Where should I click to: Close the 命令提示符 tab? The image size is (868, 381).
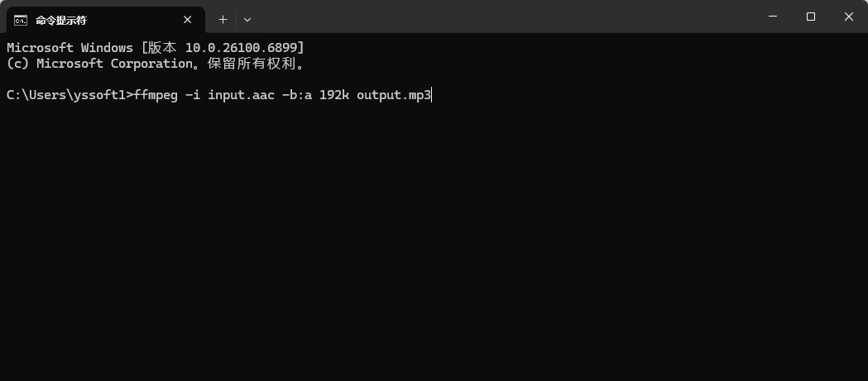(x=187, y=20)
